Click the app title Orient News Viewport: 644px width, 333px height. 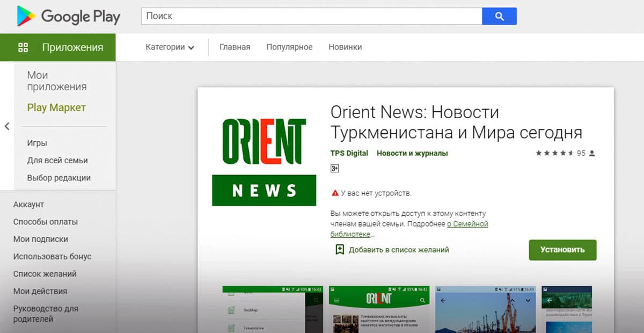coord(456,122)
